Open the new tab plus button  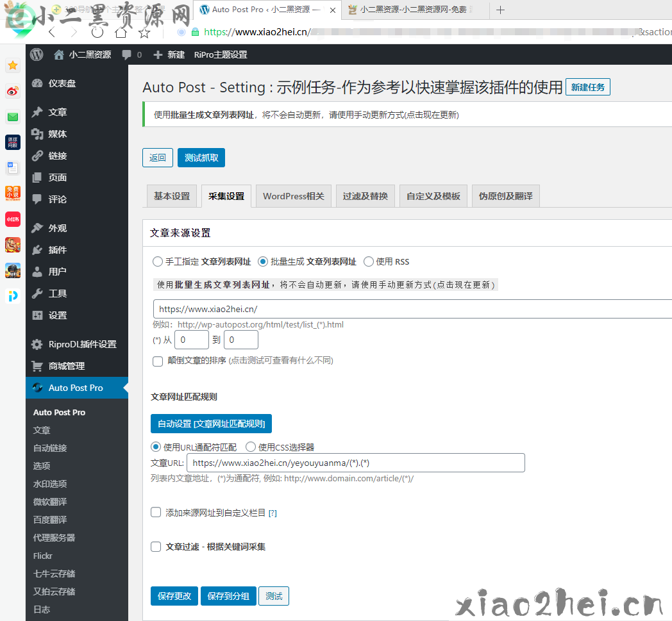pyautogui.click(x=500, y=10)
